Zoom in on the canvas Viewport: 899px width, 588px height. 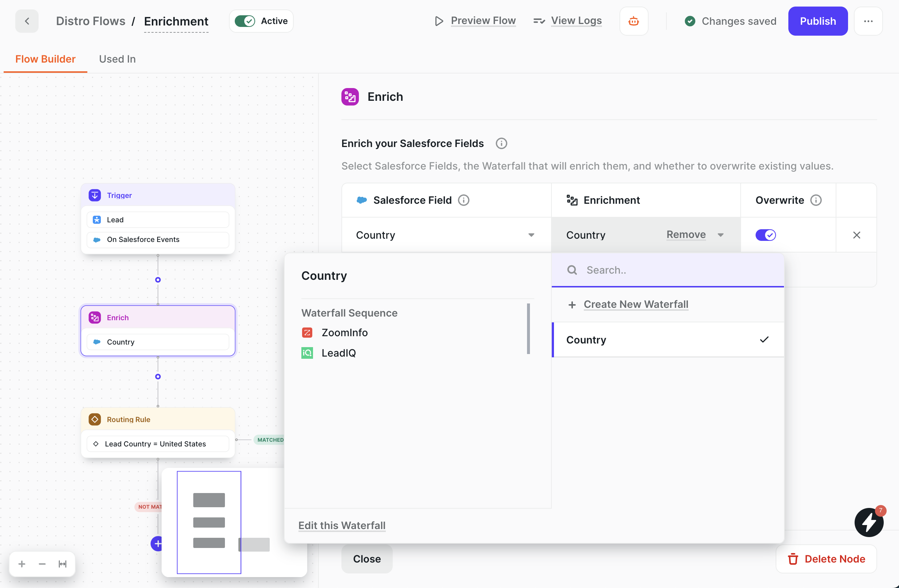(x=22, y=564)
